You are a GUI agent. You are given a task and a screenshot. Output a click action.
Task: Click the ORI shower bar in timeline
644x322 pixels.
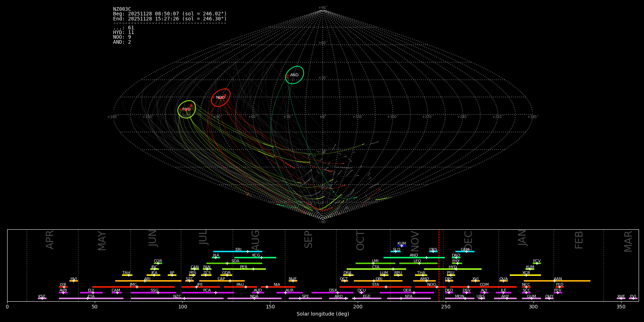[x=378, y=281]
